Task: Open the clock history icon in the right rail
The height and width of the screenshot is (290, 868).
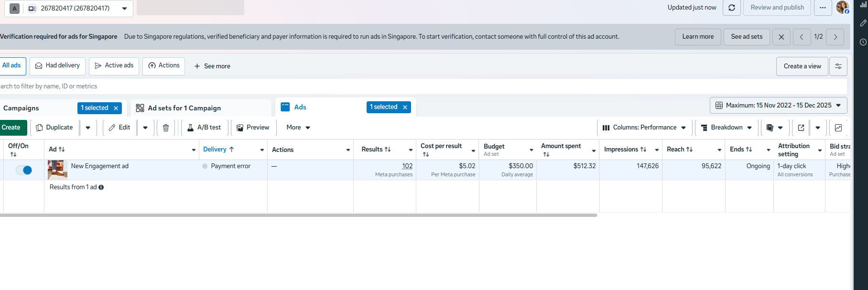Action: [x=863, y=42]
